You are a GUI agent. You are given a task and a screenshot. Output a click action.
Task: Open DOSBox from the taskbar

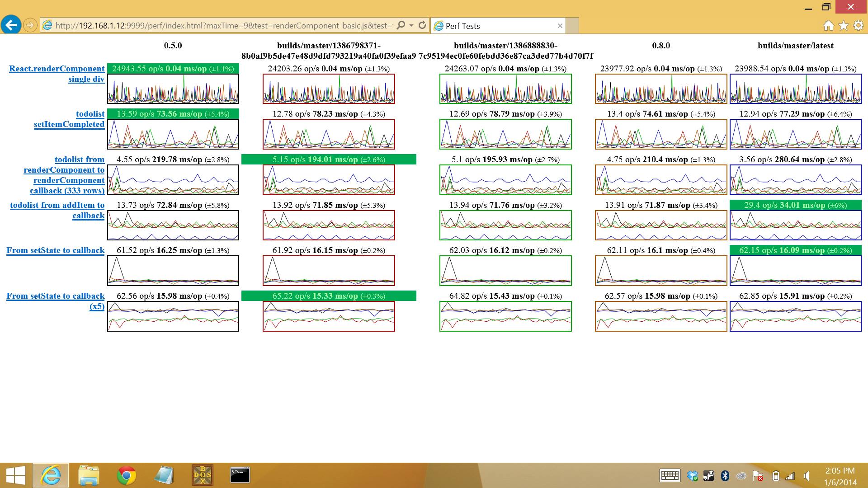(202, 475)
